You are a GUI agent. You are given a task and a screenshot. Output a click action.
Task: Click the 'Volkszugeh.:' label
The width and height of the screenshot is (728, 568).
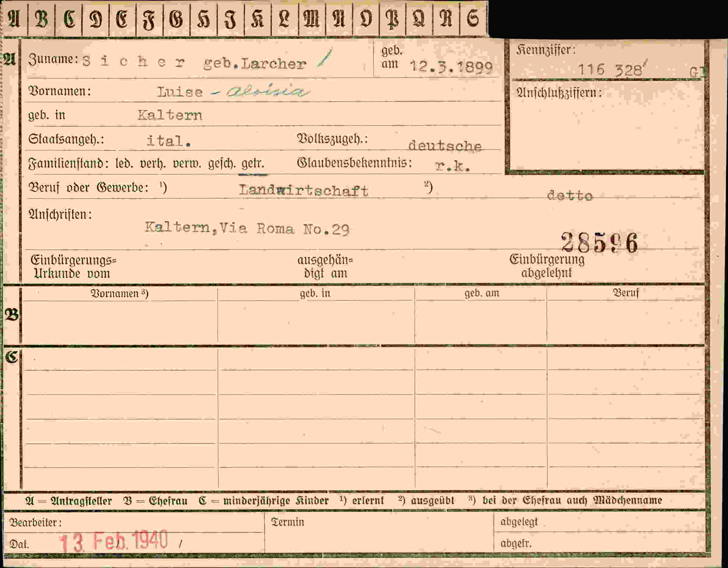click(332, 138)
